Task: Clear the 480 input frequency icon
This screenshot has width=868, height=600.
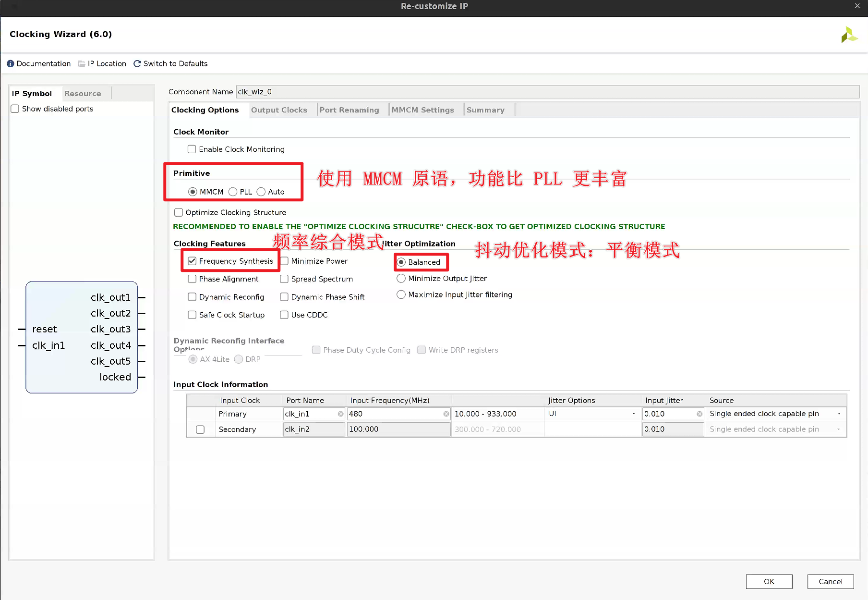Action: 446,414
